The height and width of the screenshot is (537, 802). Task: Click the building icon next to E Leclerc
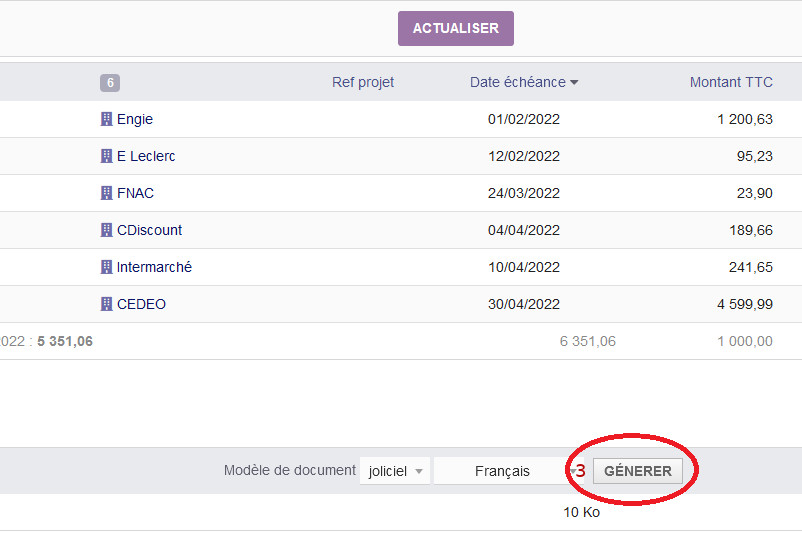[x=106, y=156]
